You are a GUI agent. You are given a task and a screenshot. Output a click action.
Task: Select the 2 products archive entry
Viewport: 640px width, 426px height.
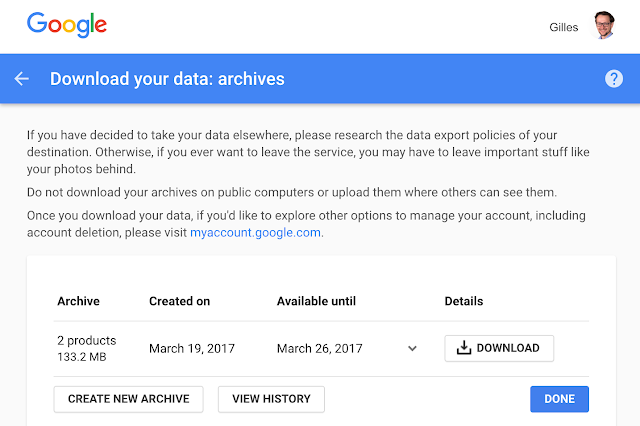pyautogui.click(x=87, y=340)
